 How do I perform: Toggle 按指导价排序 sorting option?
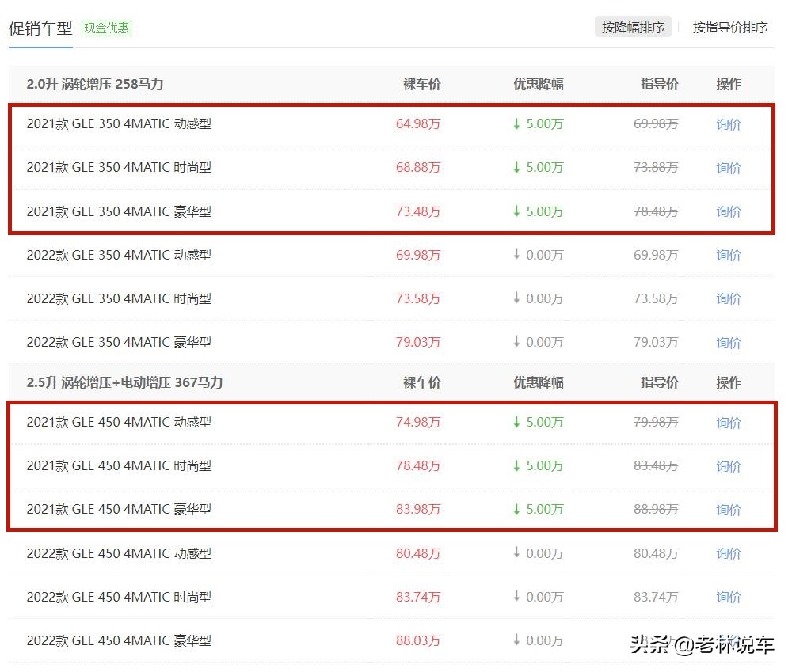click(729, 27)
